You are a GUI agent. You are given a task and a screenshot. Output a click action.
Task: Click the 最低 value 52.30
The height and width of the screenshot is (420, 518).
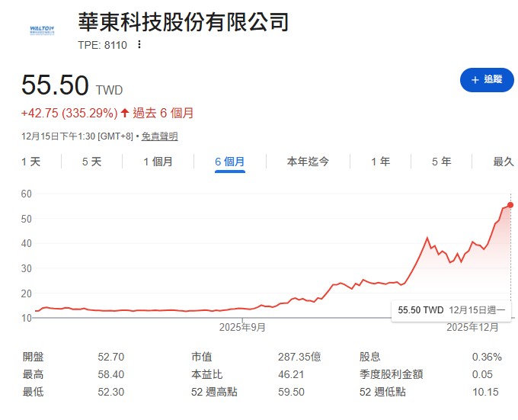click(111, 392)
